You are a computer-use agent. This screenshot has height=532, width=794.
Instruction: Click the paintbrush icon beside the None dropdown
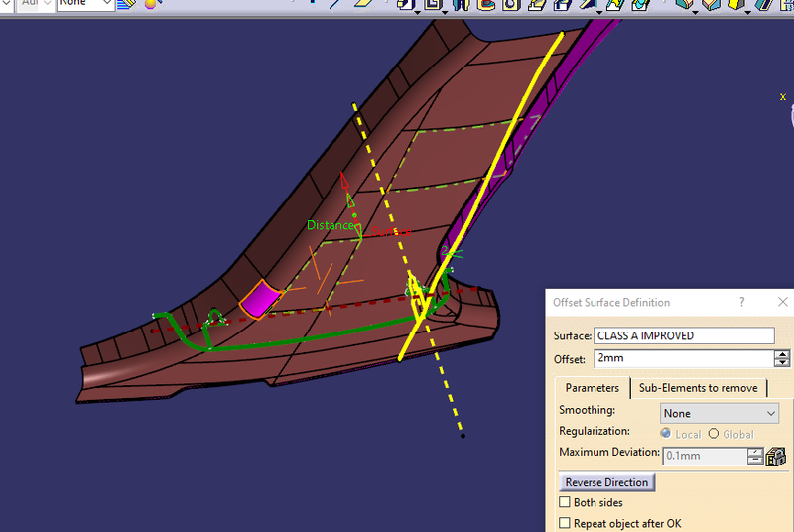tap(126, 4)
